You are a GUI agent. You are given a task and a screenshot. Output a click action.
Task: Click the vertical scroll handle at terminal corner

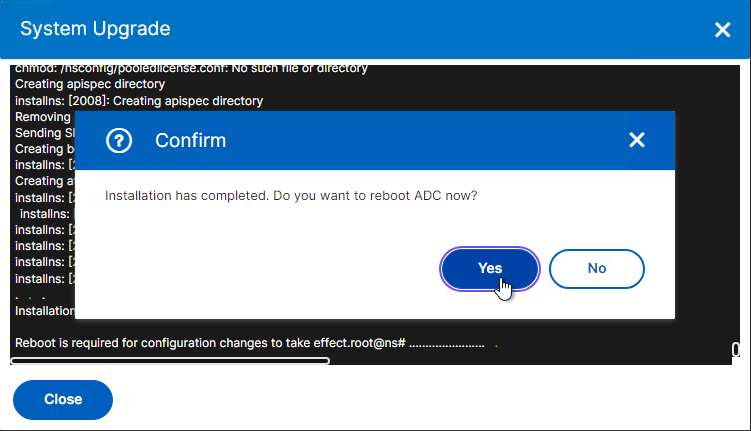click(736, 350)
